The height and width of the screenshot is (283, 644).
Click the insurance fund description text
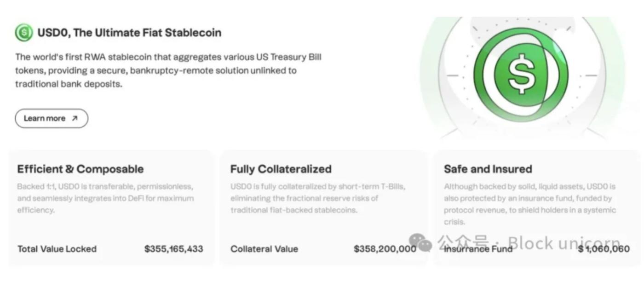pyautogui.click(x=529, y=204)
